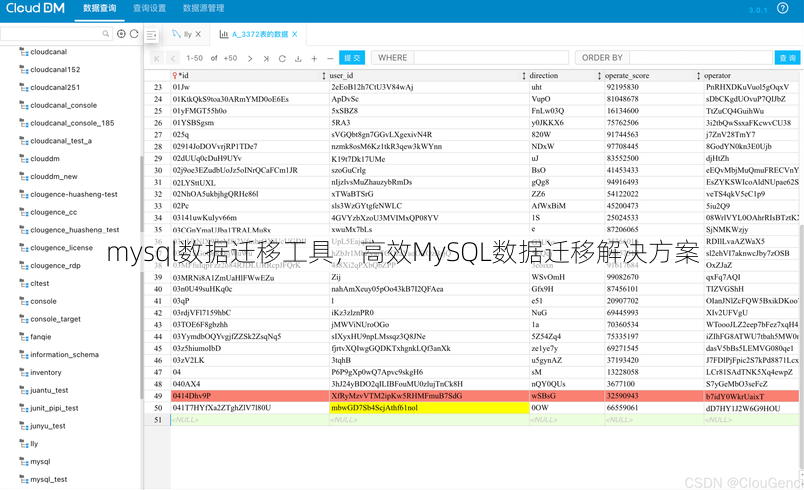Image resolution: width=804 pixels, height=490 pixels.
Task: Delete the row with the minus icon
Action: coord(330,58)
